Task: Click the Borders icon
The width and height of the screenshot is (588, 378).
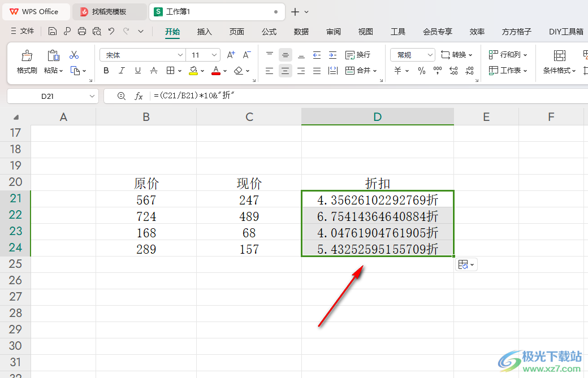Action: pyautogui.click(x=171, y=71)
